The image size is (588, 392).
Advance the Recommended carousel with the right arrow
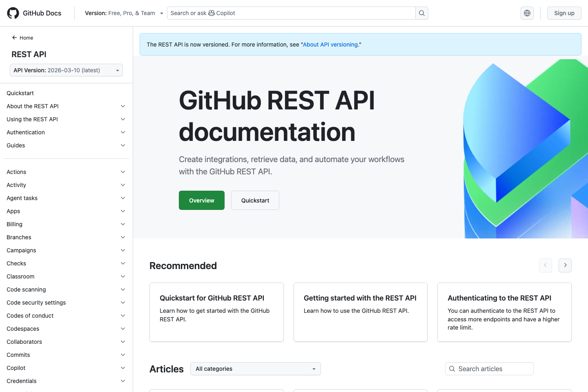point(565,265)
